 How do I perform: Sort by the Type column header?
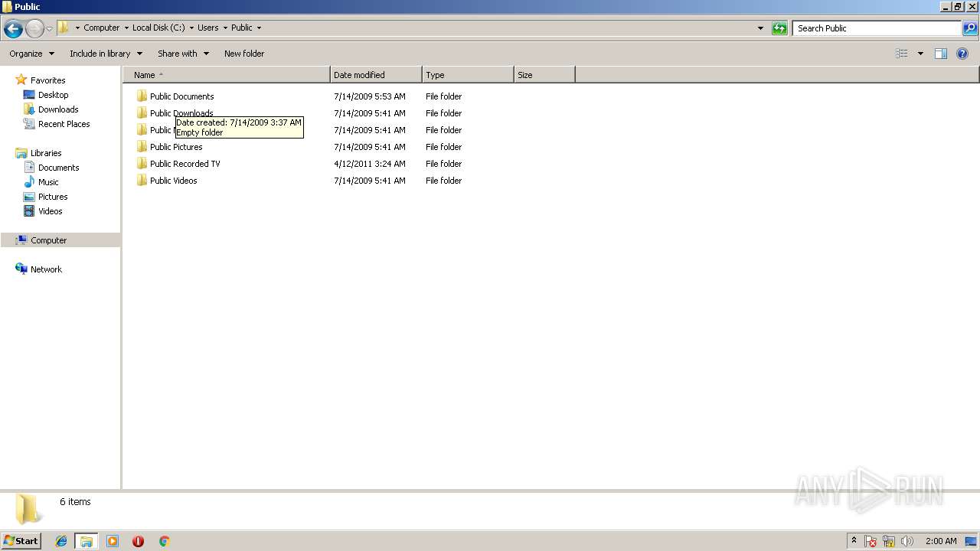click(468, 75)
